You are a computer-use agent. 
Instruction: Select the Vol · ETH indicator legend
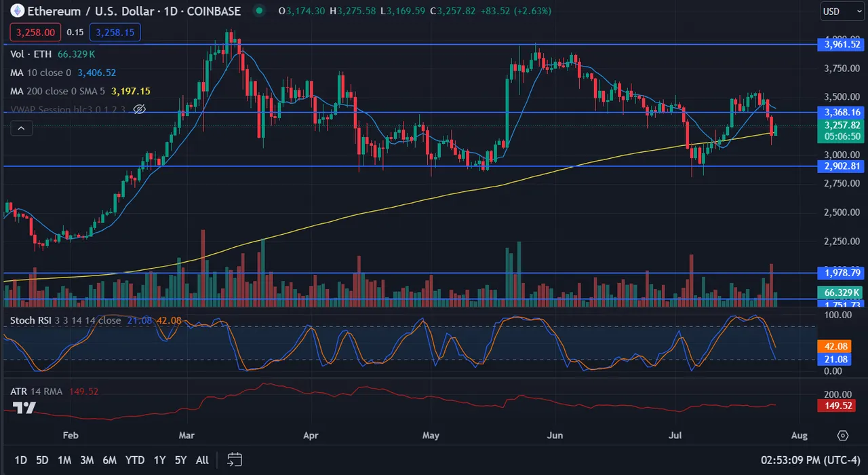[x=32, y=54]
